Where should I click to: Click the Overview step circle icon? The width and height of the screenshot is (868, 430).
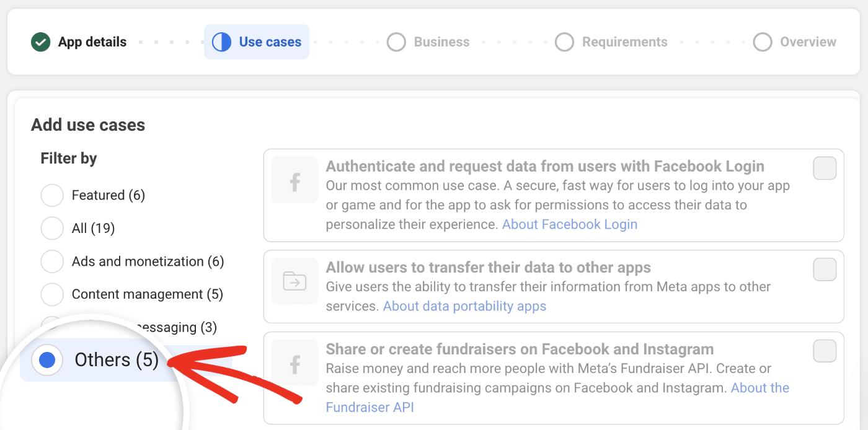point(763,42)
